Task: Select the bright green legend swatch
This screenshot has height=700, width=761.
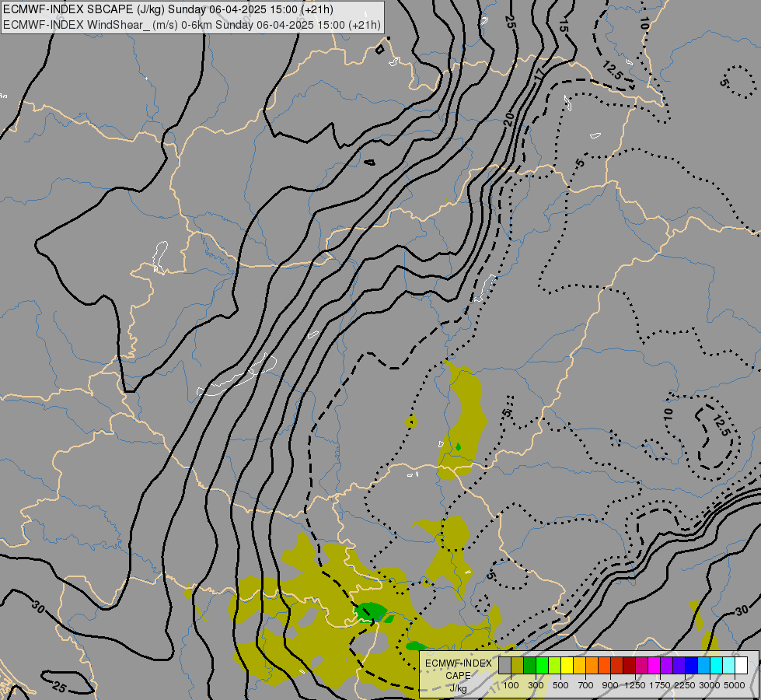Action: click(542, 665)
